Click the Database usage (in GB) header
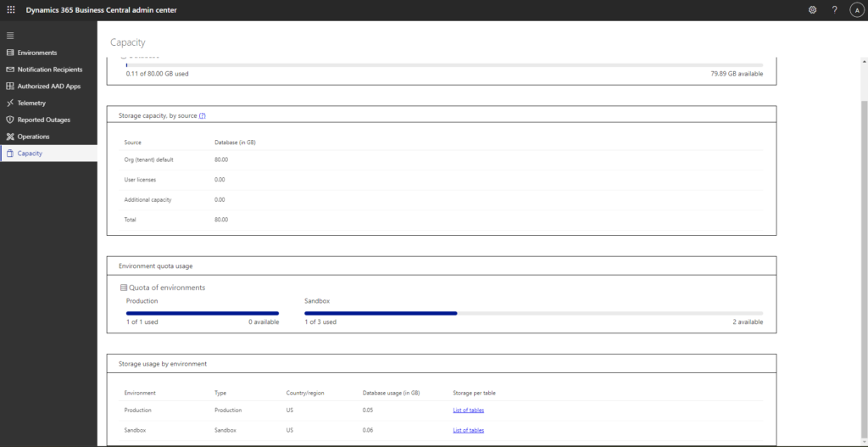 coord(392,393)
